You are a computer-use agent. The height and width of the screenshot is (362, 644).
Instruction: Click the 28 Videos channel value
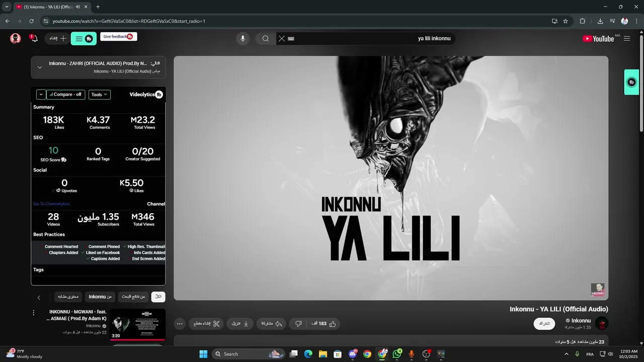[x=53, y=217]
